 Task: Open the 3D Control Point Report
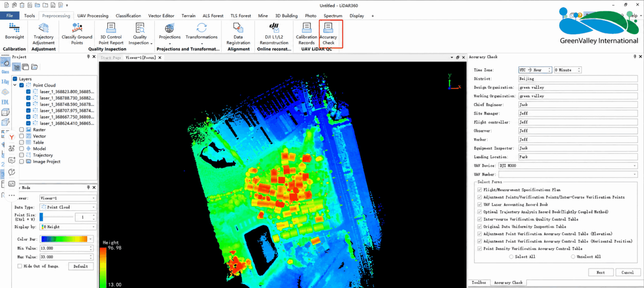(x=111, y=34)
